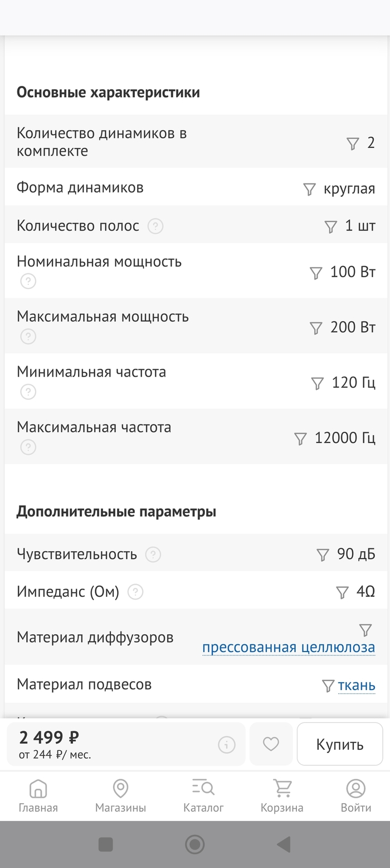Viewport: 390px width, 868px height.
Task: Tap the question icon near Чувствительность
Action: (x=152, y=554)
